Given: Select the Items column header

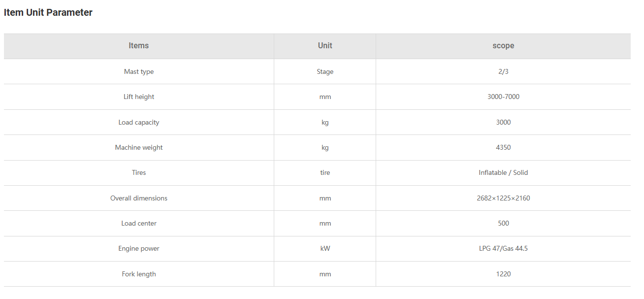Looking at the screenshot, I should 139,46.
